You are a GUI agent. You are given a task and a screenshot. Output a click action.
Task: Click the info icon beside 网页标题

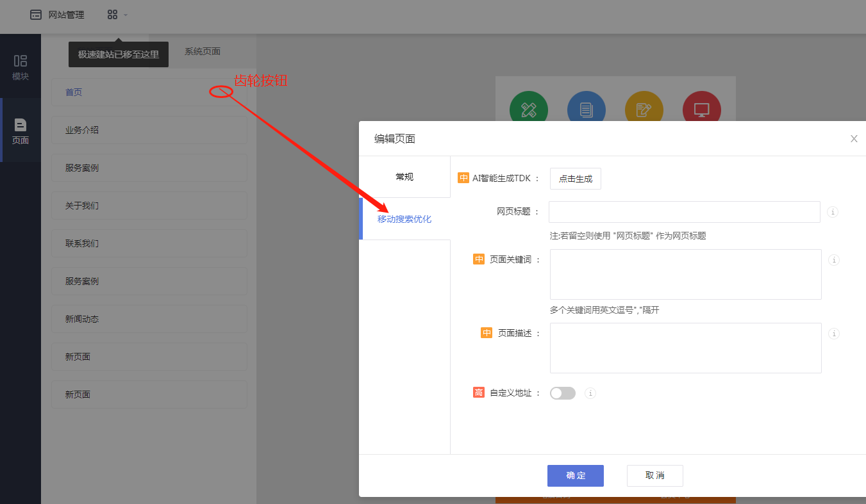click(x=833, y=212)
